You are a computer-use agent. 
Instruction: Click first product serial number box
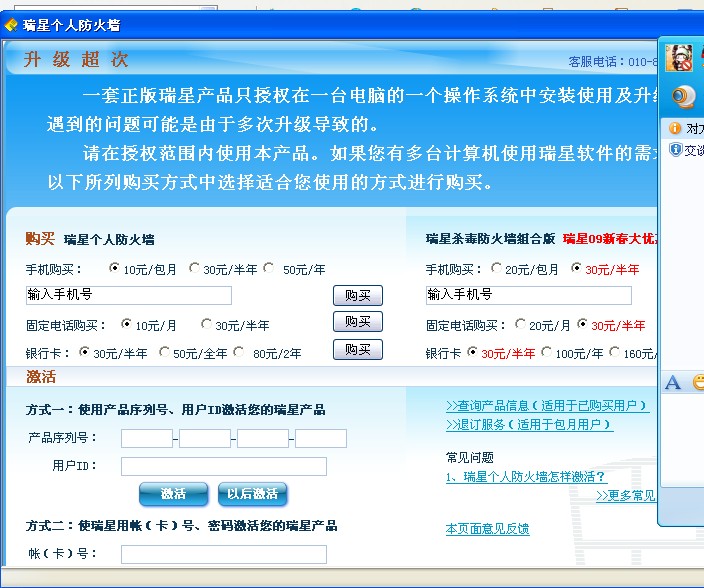click(147, 439)
